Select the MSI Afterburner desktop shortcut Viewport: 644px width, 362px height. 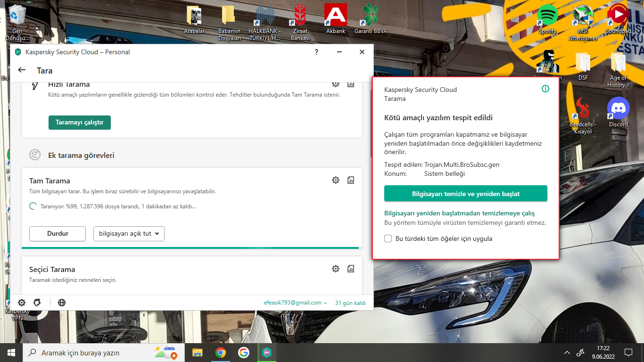pos(583,23)
